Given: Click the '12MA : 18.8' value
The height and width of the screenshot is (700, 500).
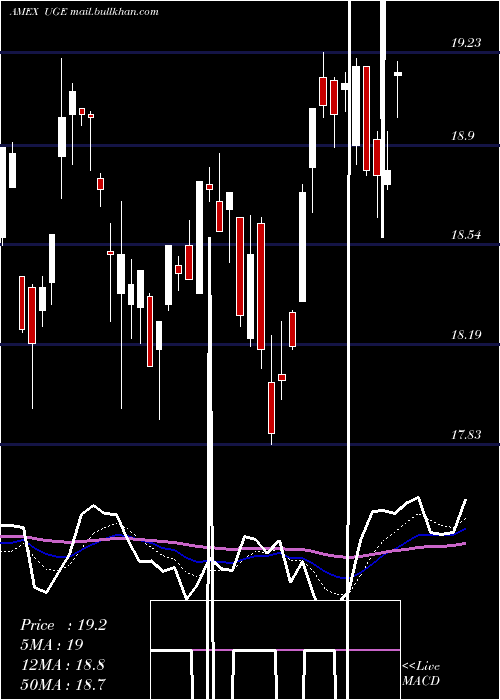Looking at the screenshot, I should pos(63,664).
